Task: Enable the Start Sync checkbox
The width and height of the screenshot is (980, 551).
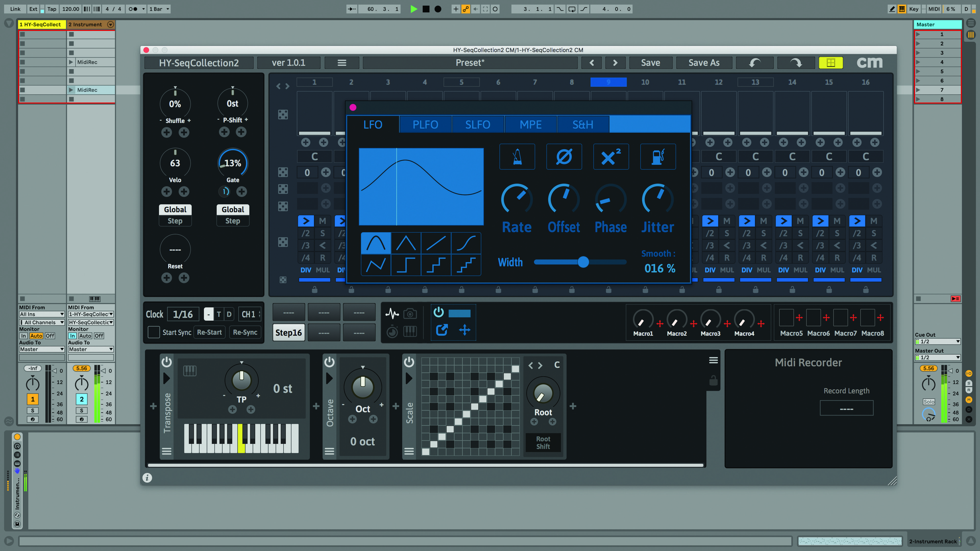Action: (x=153, y=332)
